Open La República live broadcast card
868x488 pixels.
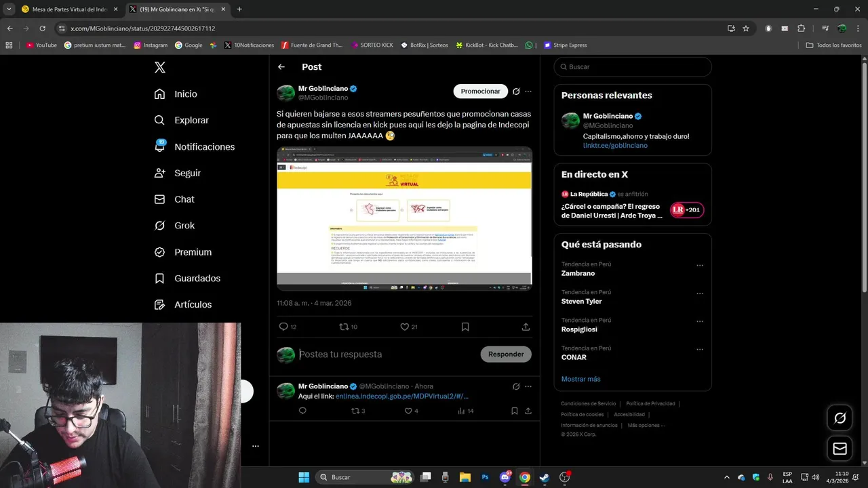[633, 205]
